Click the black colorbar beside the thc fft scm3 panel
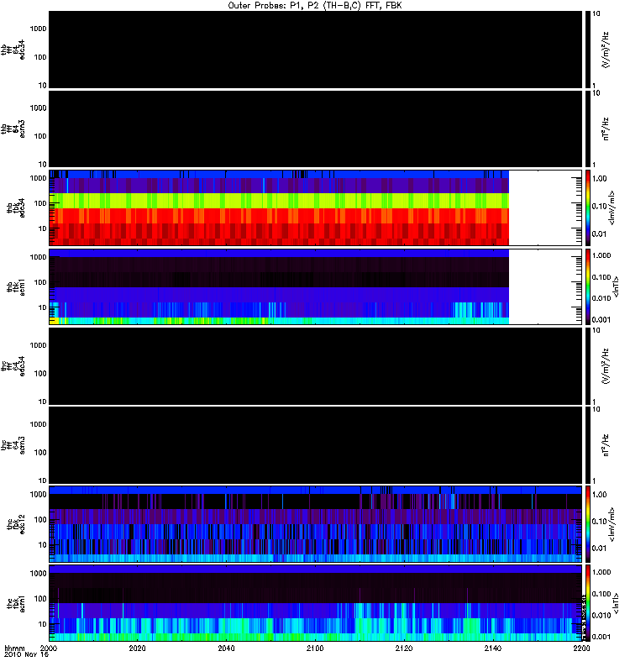This screenshot has height=672, width=630. (x=587, y=445)
